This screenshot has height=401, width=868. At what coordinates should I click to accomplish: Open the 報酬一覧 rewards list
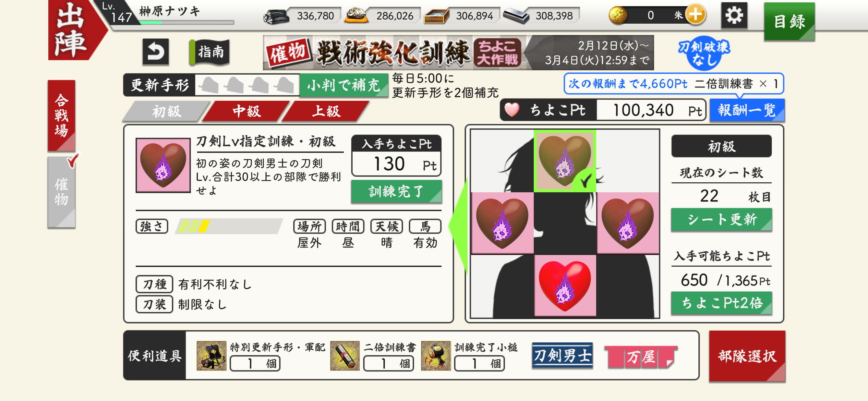coord(747,110)
